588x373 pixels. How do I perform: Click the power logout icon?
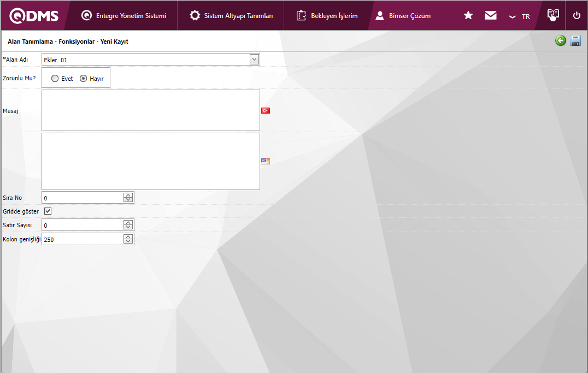tap(577, 15)
